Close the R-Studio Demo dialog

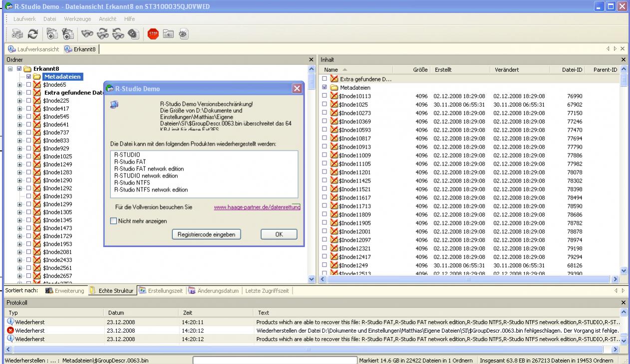[297, 89]
